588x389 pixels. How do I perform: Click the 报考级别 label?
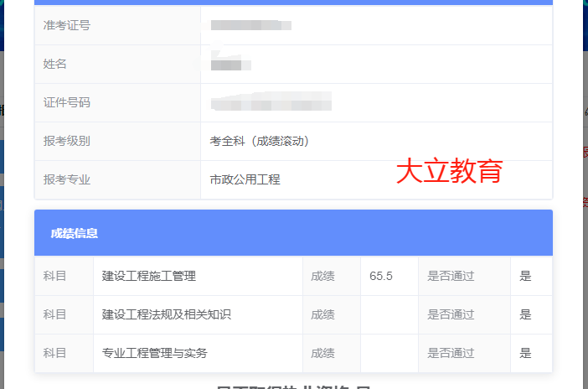[67, 141]
